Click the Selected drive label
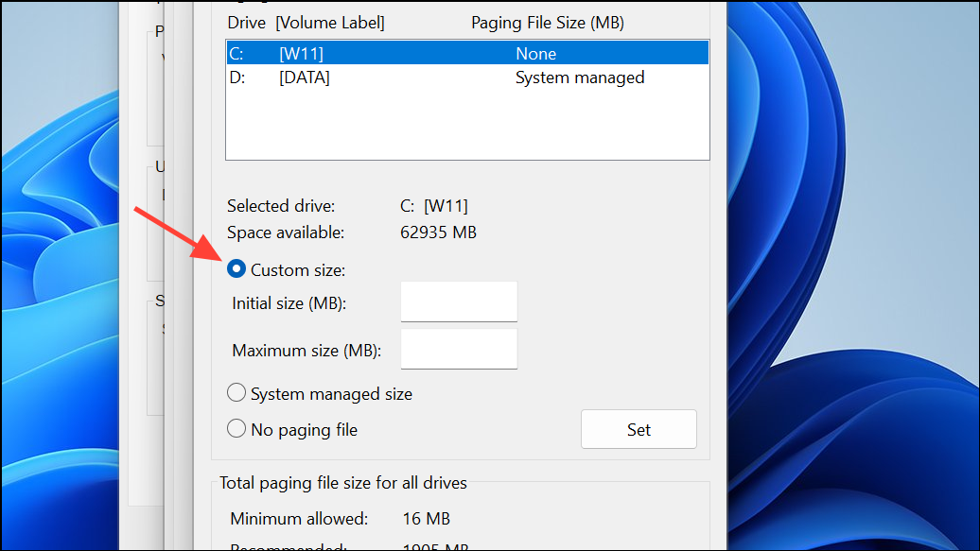This screenshot has height=551, width=980. [281, 205]
